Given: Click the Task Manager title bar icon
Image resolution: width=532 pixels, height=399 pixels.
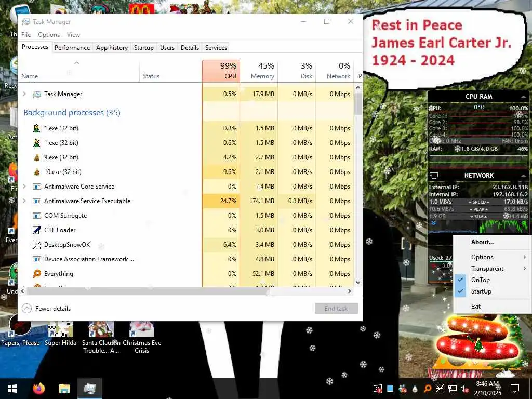Looking at the screenshot, I should tap(26, 22).
